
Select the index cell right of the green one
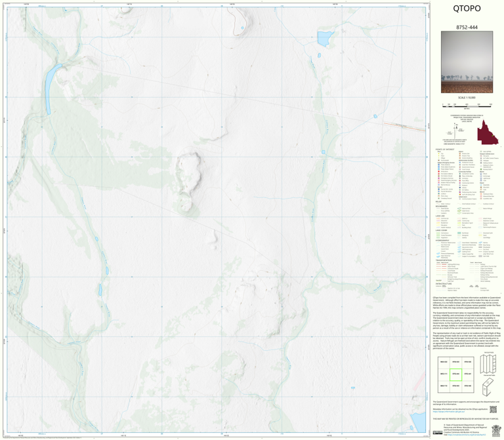[468, 374]
